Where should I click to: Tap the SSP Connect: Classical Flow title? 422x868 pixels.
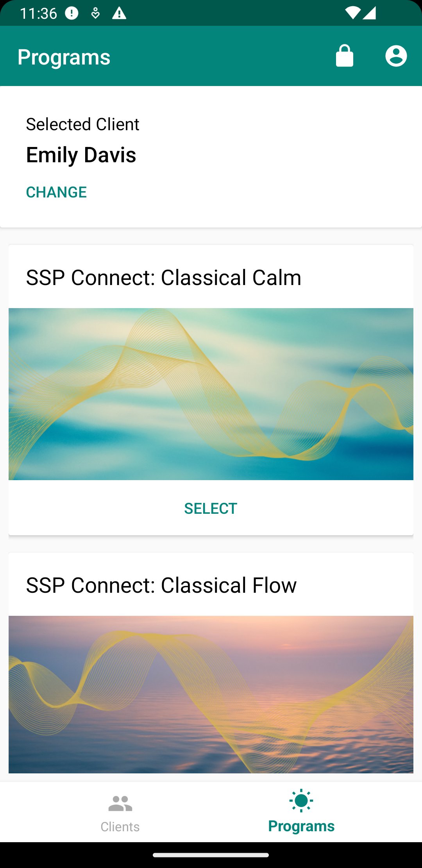click(x=161, y=585)
